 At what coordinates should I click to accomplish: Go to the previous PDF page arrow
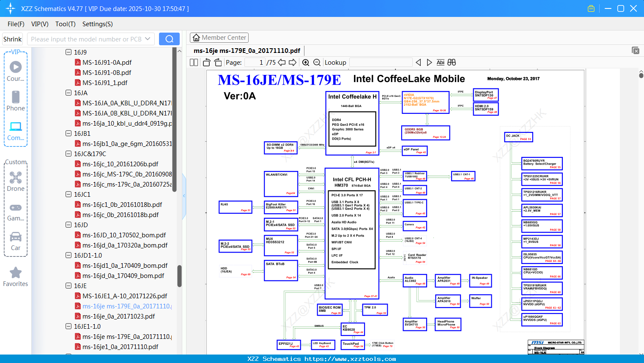coord(282,62)
